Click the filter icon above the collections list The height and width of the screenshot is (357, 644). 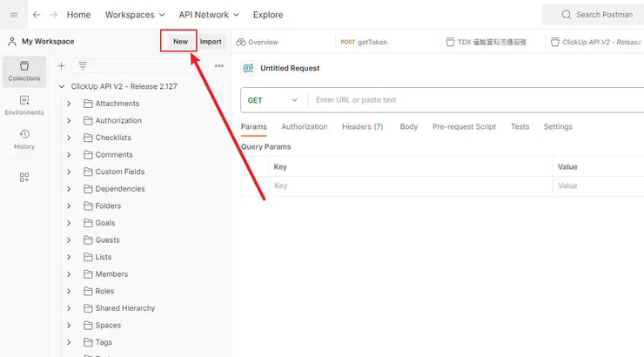83,65
